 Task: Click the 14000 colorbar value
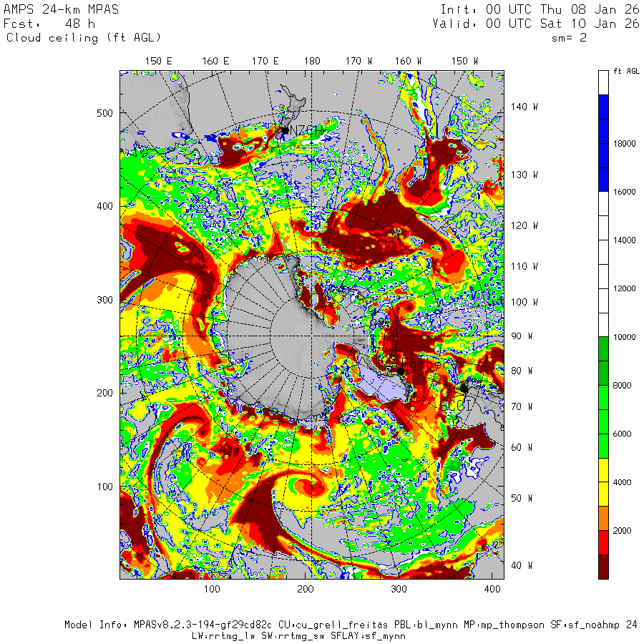624,240
